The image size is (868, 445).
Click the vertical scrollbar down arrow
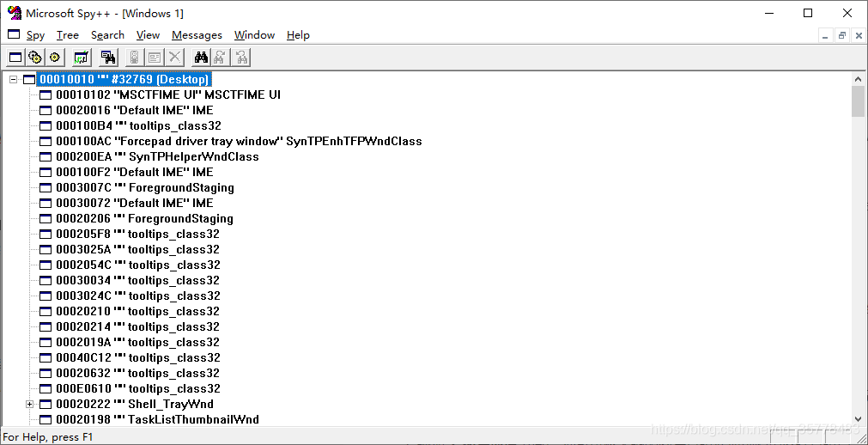pos(858,419)
